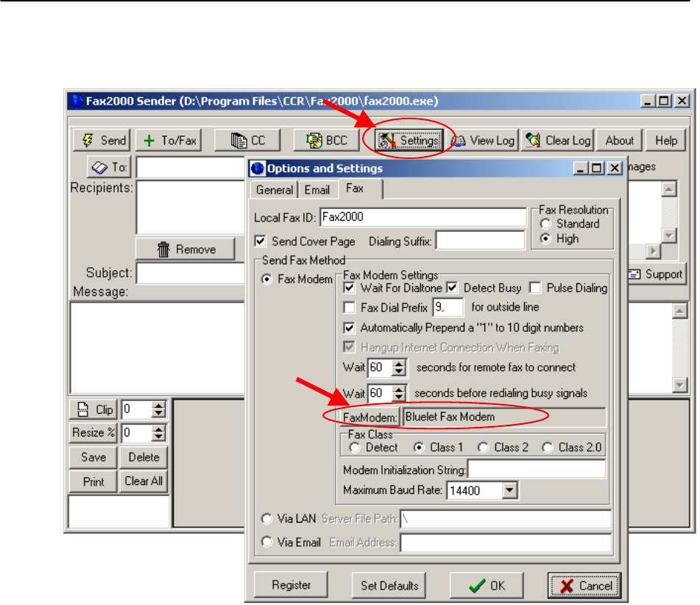Viewport: 700px width, 605px height.
Task: Click message area scrollbar up arrow
Action: (x=679, y=311)
